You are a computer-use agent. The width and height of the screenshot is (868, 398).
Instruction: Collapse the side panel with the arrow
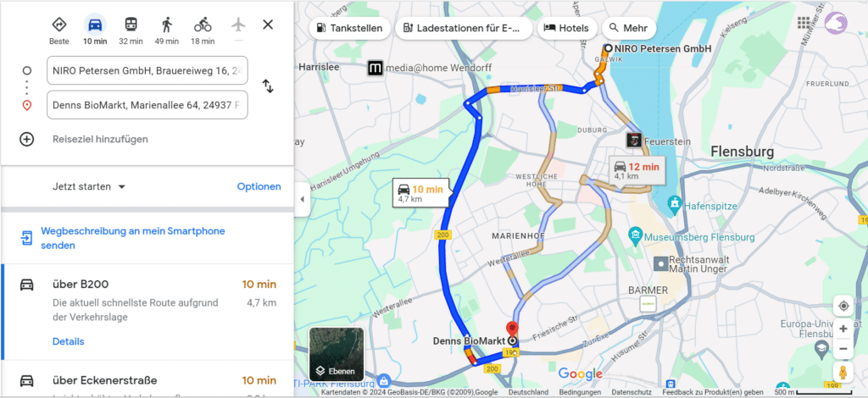coord(302,199)
